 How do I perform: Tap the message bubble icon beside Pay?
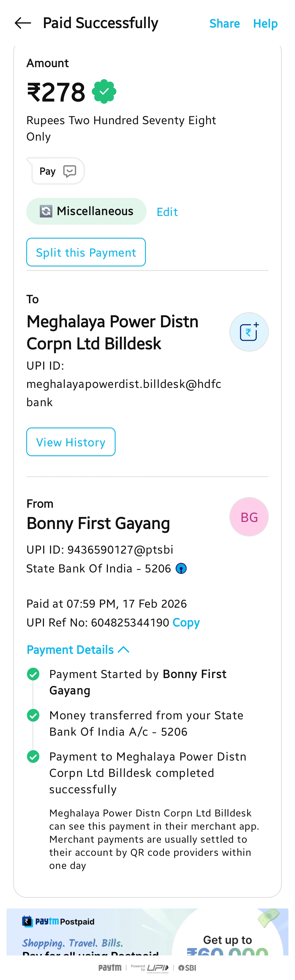pyautogui.click(x=70, y=171)
